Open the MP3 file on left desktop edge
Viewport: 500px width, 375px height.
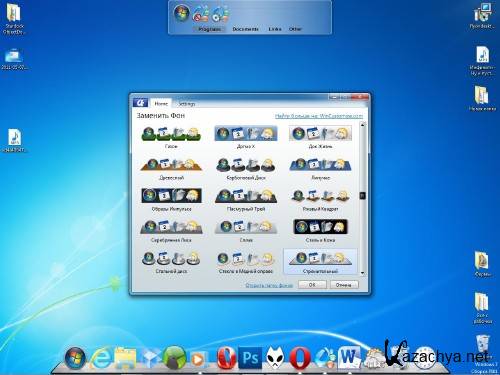point(14,140)
